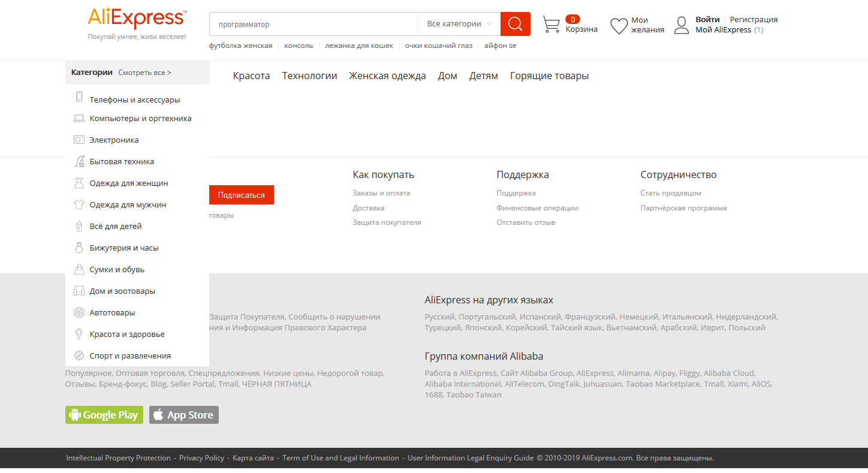Click the search input field
This screenshot has height=473, width=868.
[314, 24]
